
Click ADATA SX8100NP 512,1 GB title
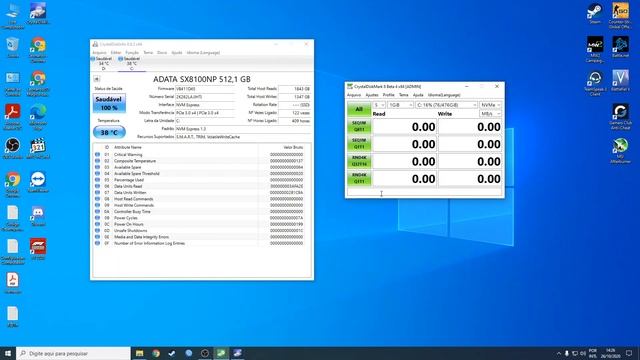pos(202,79)
